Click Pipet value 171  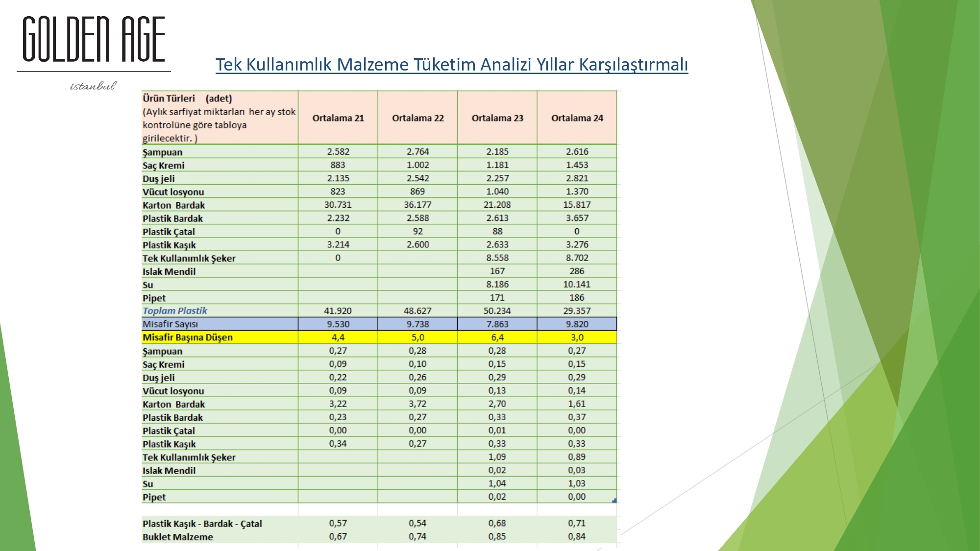pyautogui.click(x=497, y=297)
